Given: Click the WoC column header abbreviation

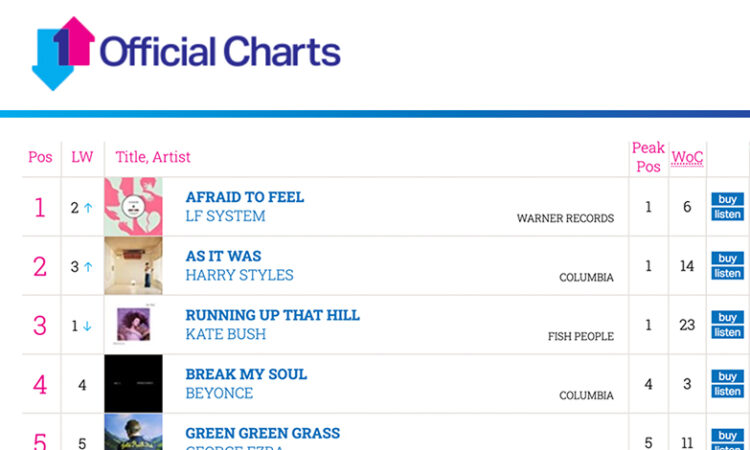Looking at the screenshot, I should (x=687, y=157).
